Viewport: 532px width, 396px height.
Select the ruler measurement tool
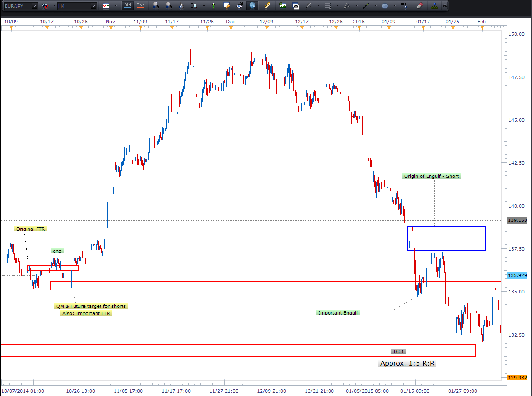267,6
